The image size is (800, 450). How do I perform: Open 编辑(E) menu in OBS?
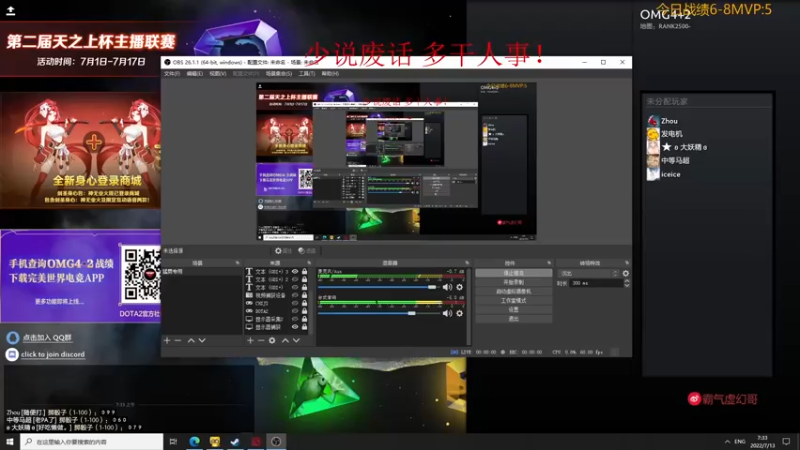pos(194,73)
